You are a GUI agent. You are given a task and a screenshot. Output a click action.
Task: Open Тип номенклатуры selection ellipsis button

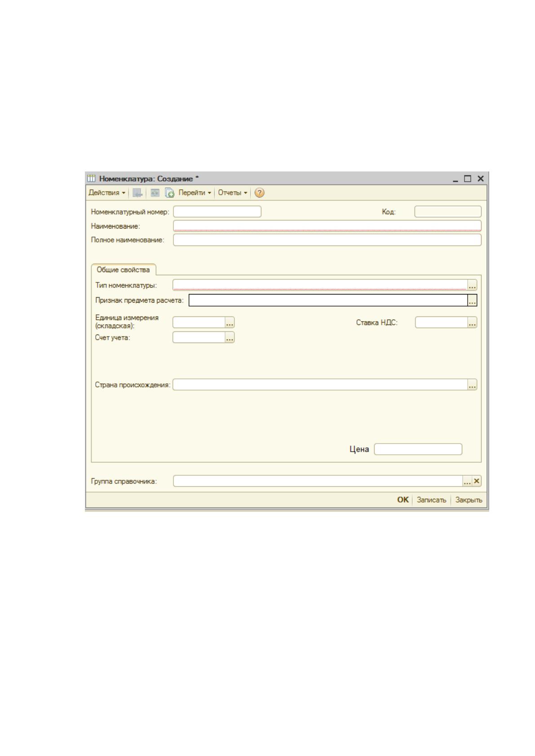click(x=472, y=285)
